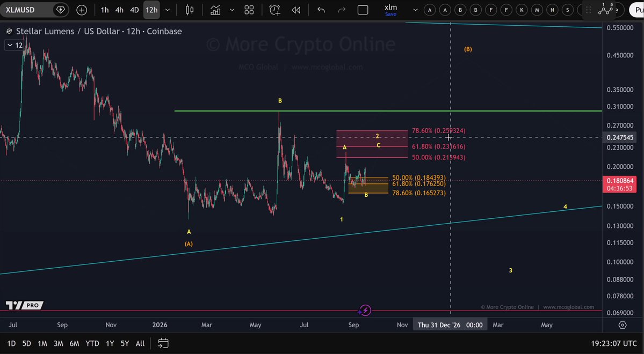Expand the timeframe list chevron
The width and height of the screenshot is (644, 354).
[168, 10]
